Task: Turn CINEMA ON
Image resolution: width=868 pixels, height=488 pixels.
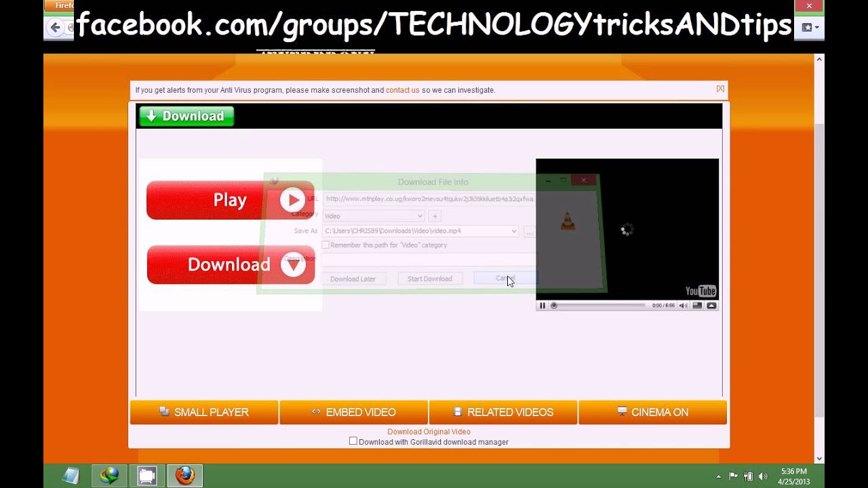Action: pos(653,412)
